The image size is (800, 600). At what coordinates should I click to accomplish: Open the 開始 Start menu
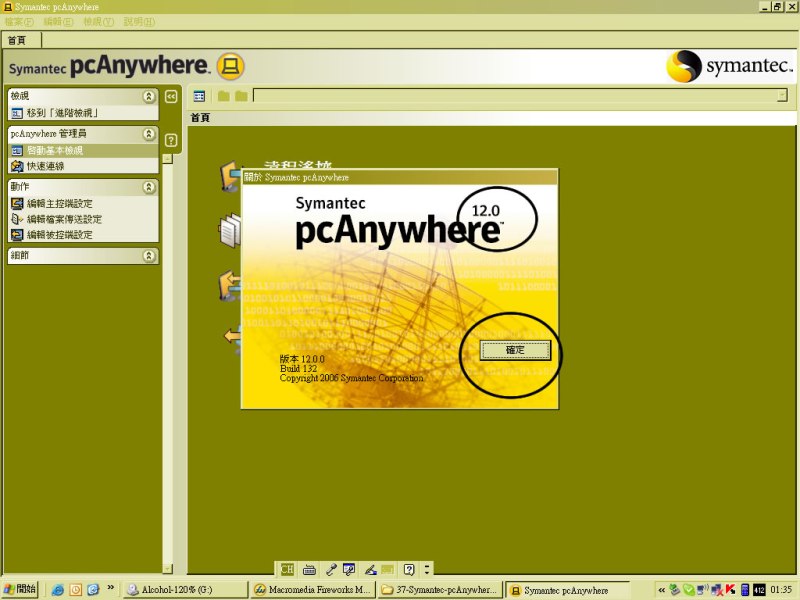pyautogui.click(x=20, y=589)
